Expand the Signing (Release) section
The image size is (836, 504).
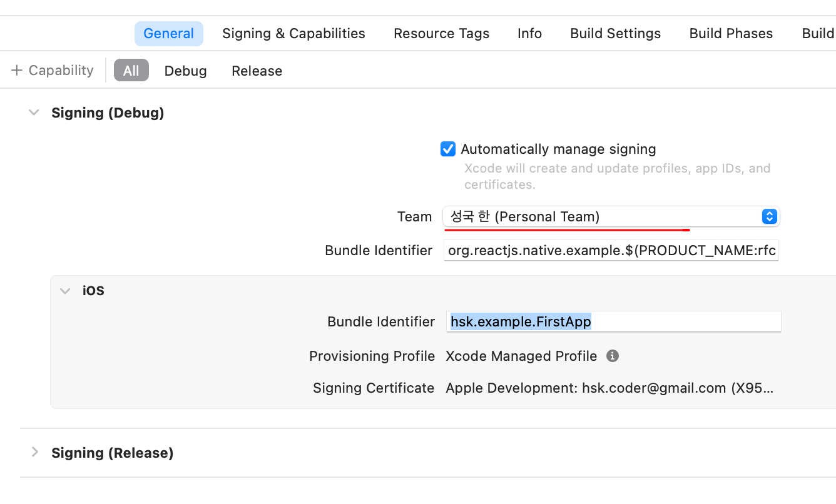point(34,452)
